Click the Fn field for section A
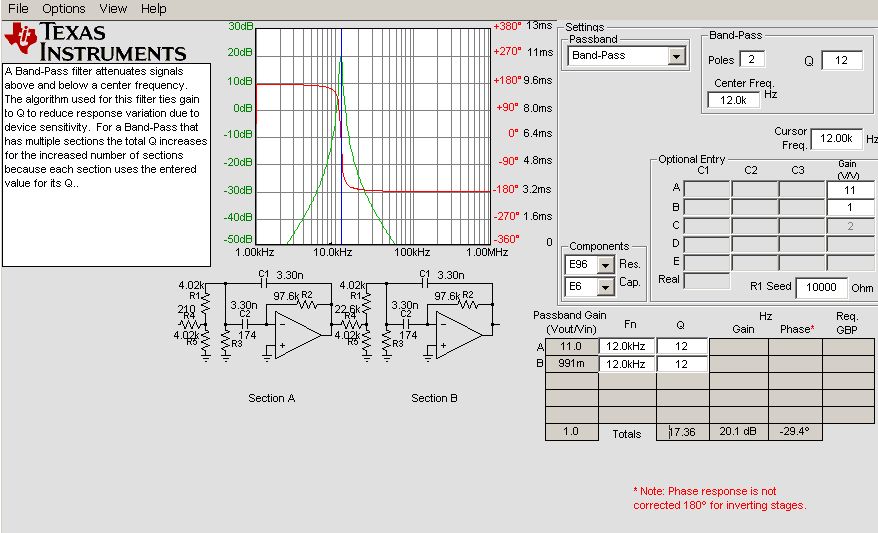This screenshot has height=533, width=878. [627, 347]
